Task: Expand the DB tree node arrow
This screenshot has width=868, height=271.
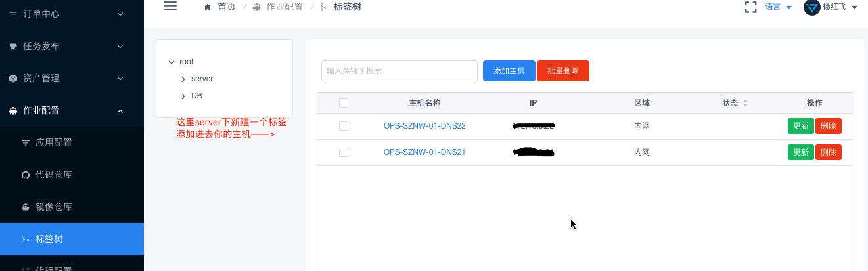Action: pos(183,96)
